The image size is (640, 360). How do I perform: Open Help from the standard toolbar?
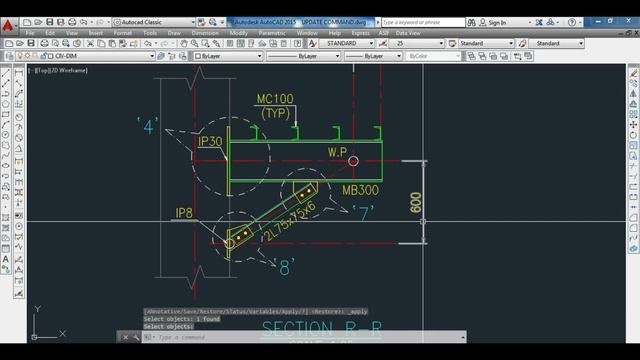[x=298, y=43]
